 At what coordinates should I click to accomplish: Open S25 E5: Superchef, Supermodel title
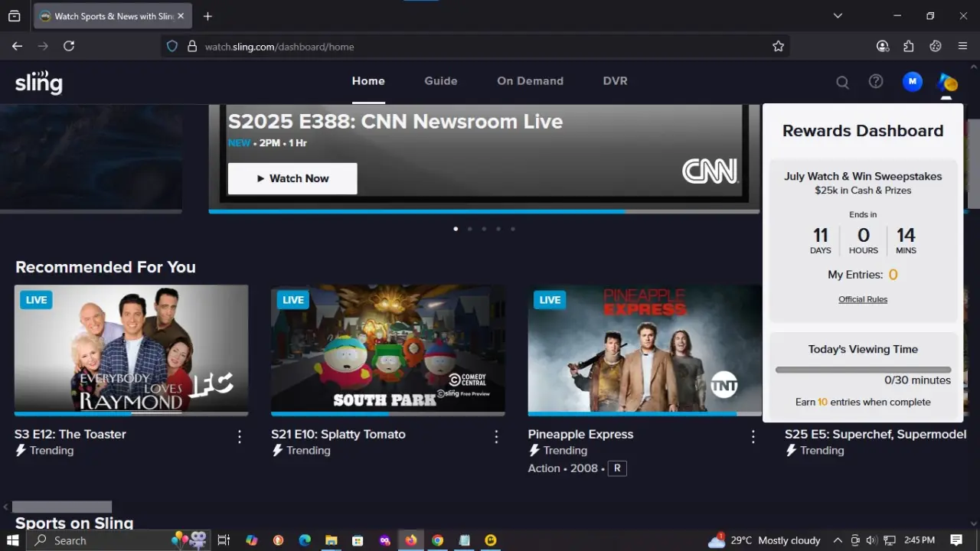point(876,434)
